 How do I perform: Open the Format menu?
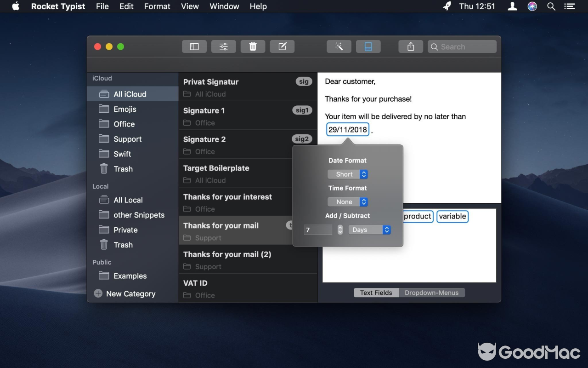point(157,6)
